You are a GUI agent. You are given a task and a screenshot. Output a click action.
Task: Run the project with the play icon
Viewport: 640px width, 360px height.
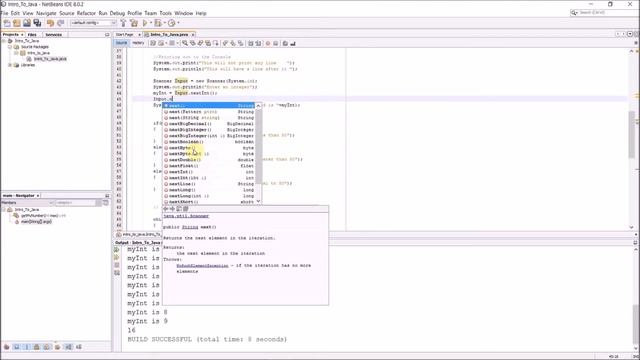[x=144, y=23]
